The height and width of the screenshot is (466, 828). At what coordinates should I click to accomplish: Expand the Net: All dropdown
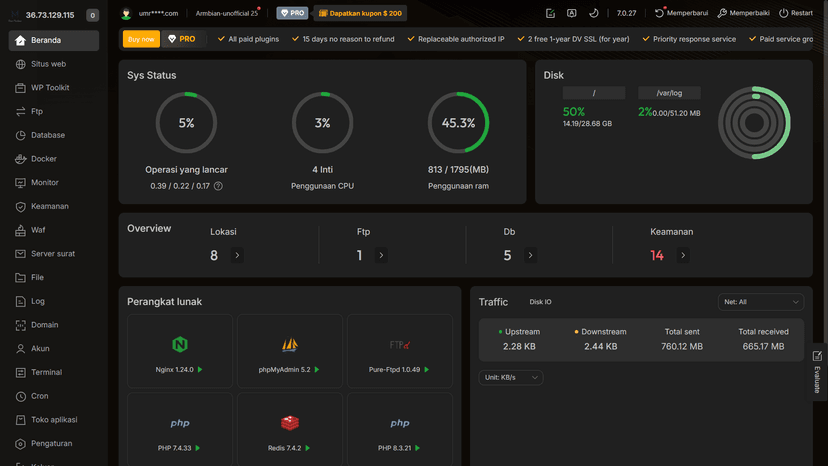pyautogui.click(x=760, y=302)
